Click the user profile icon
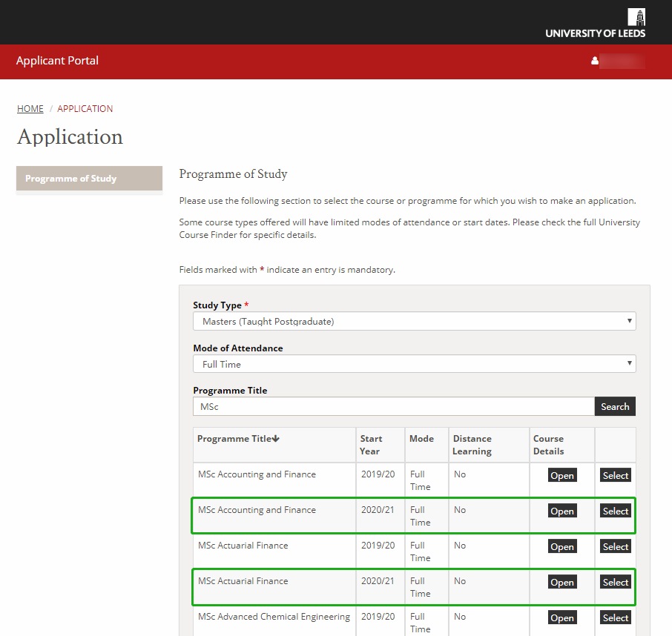The width and height of the screenshot is (672, 636). 595,61
